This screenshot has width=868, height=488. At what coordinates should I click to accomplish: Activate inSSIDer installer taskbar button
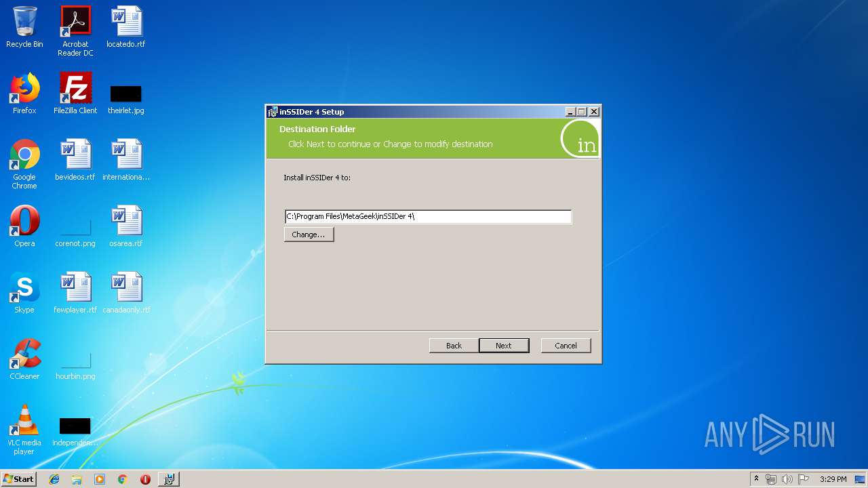[169, 479]
